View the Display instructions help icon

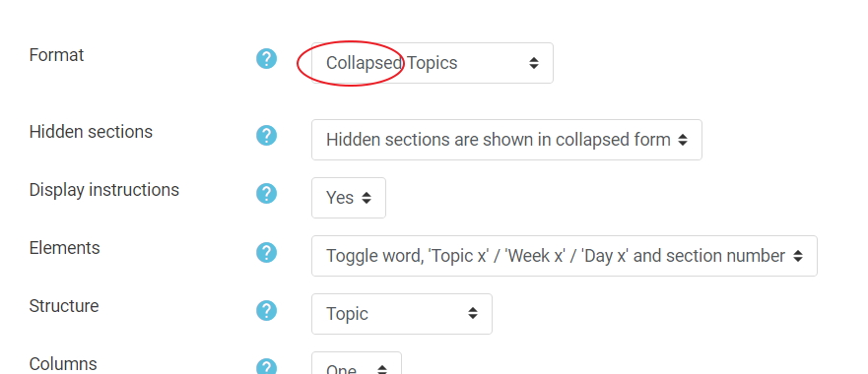[x=266, y=194]
